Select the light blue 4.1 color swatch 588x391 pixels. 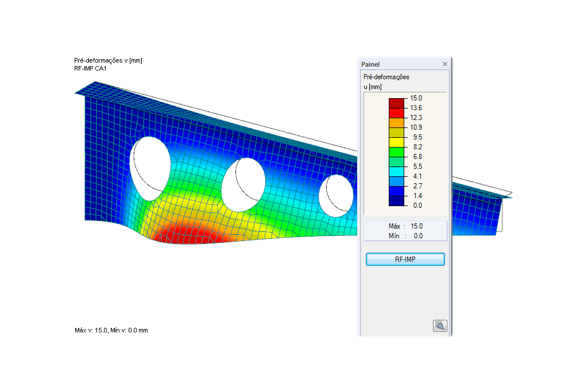pyautogui.click(x=396, y=181)
